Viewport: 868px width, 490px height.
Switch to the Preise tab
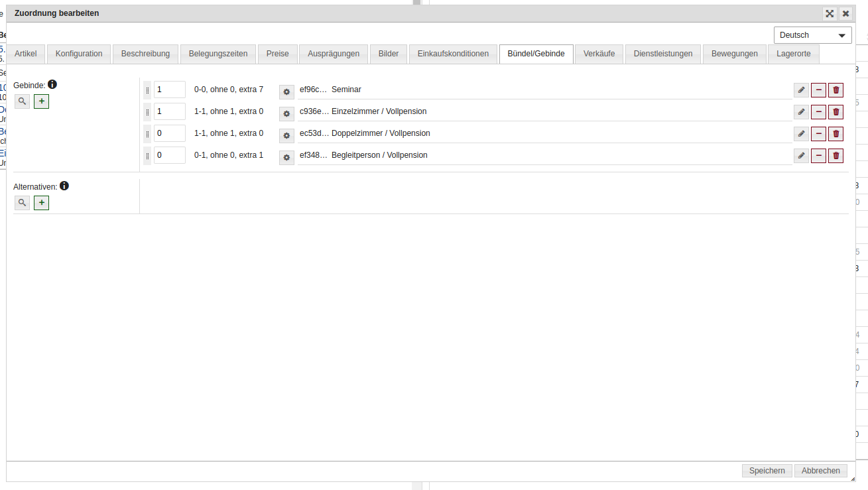click(278, 54)
